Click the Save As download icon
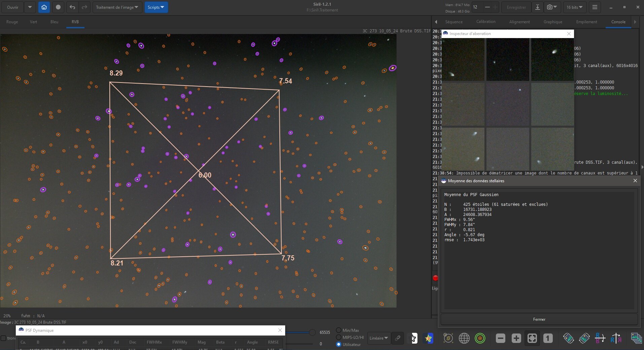The height and width of the screenshot is (350, 644). point(538,7)
